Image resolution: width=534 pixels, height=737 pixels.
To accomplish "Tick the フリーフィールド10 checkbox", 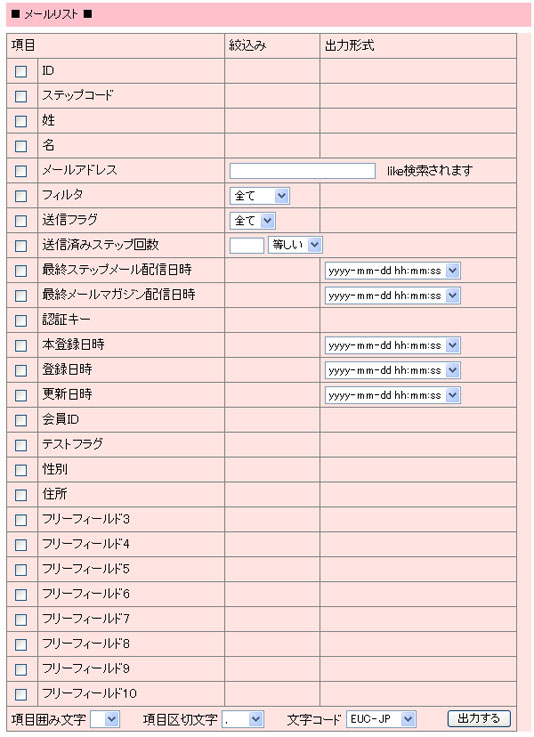I will tap(21, 694).
